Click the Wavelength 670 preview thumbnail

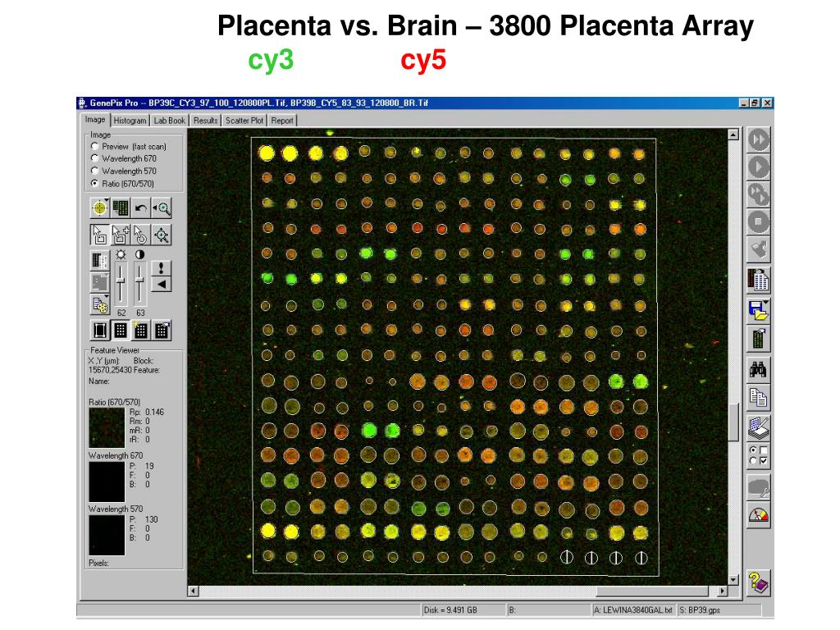(107, 482)
